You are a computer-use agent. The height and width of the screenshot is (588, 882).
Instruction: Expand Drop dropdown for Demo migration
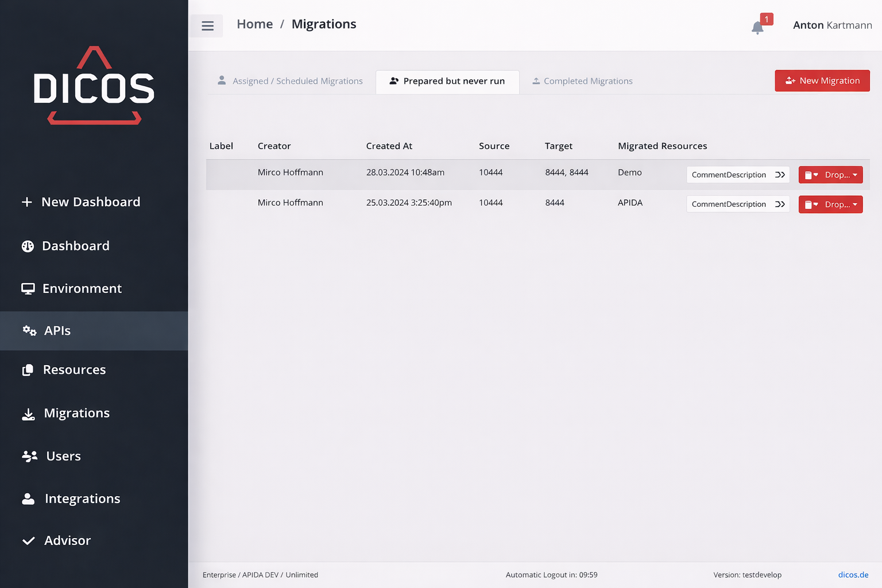(x=830, y=175)
